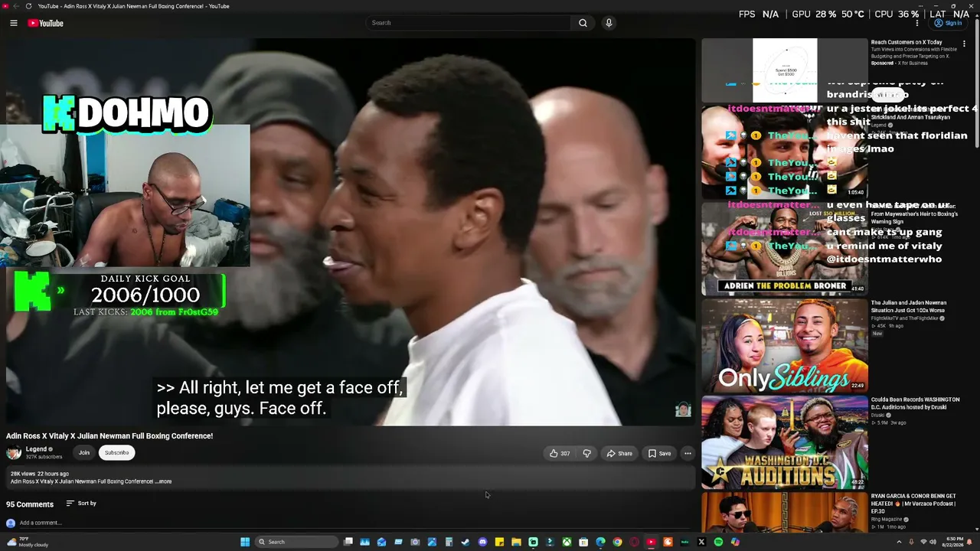The image size is (980, 551).
Task: Subscribe to the Legend channel
Action: point(116,453)
